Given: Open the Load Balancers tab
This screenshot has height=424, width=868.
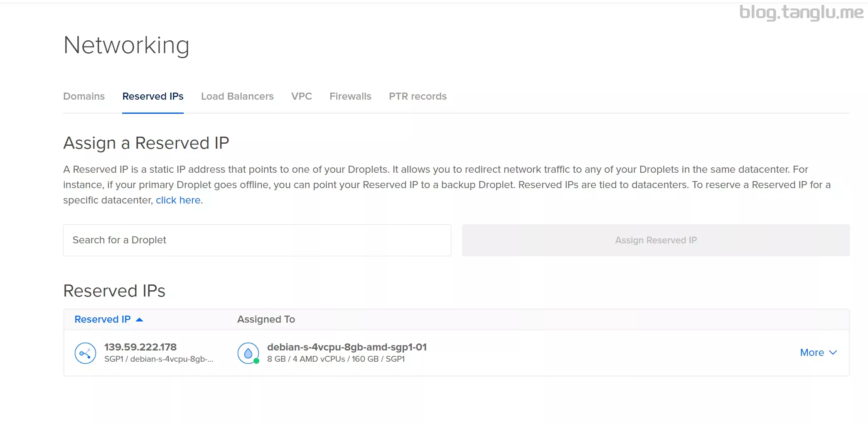Looking at the screenshot, I should (237, 96).
